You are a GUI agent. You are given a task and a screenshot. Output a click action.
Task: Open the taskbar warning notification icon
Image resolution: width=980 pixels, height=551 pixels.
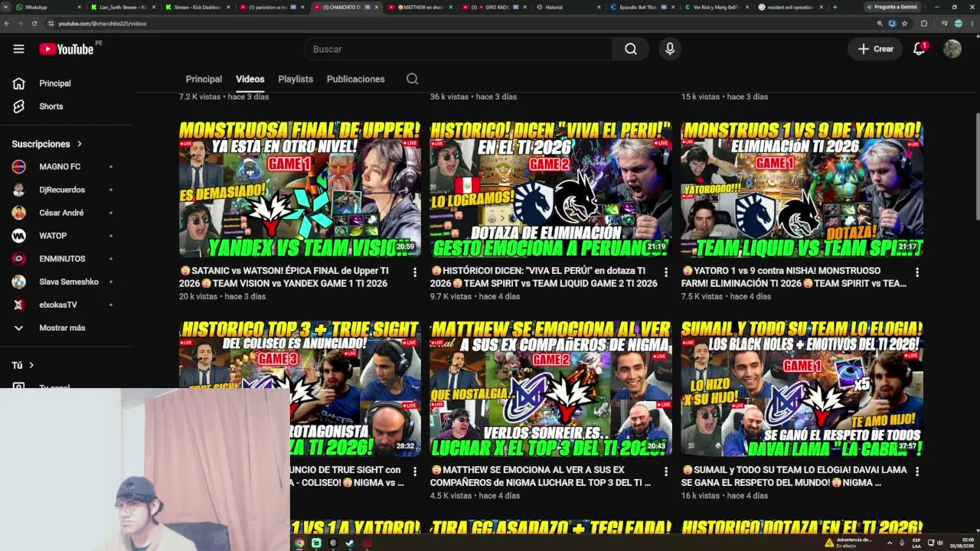pos(829,543)
